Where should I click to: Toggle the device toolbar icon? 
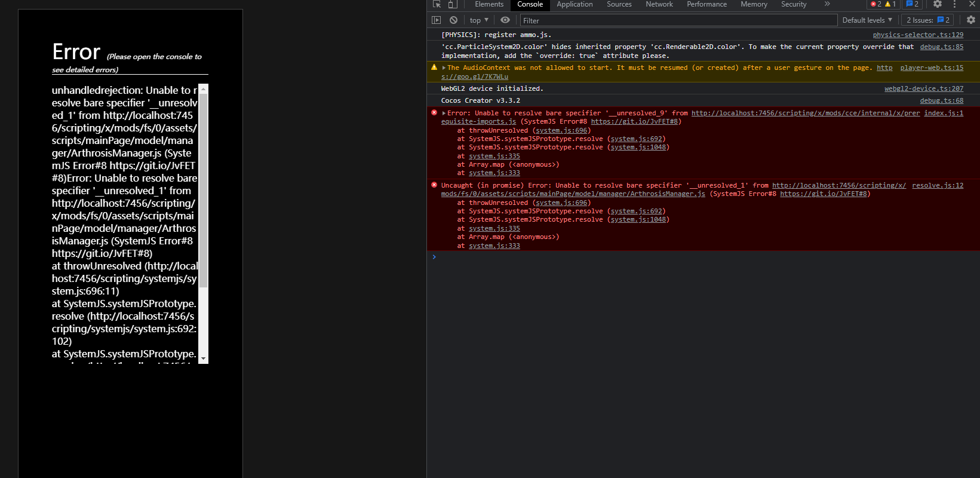[x=452, y=4]
